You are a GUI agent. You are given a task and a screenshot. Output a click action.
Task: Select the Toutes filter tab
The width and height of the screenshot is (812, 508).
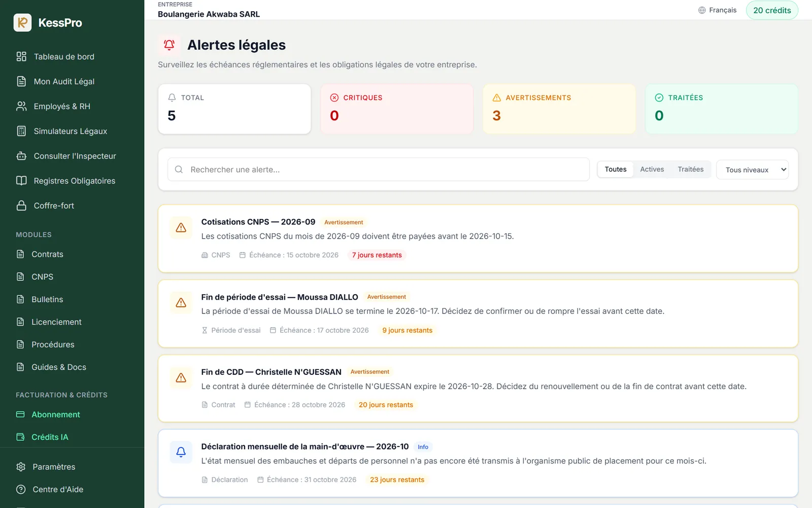616,169
